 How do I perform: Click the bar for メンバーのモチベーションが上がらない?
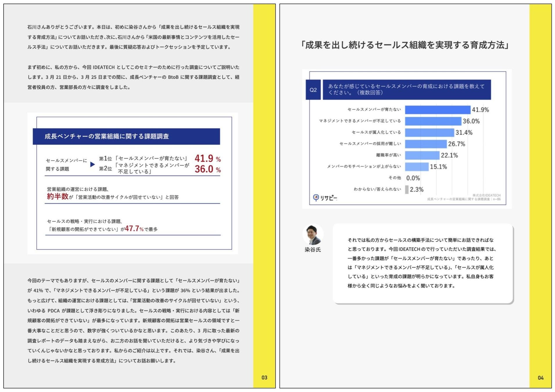(417, 167)
